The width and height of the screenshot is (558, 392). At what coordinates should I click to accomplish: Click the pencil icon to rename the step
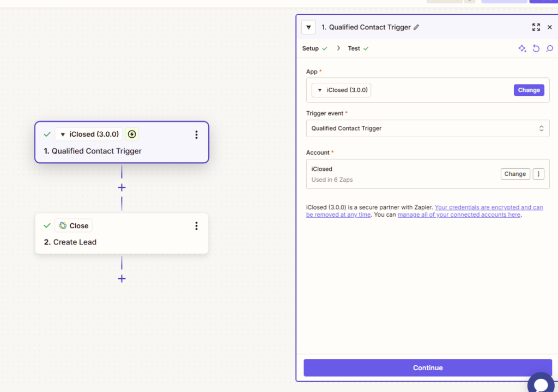(x=416, y=27)
